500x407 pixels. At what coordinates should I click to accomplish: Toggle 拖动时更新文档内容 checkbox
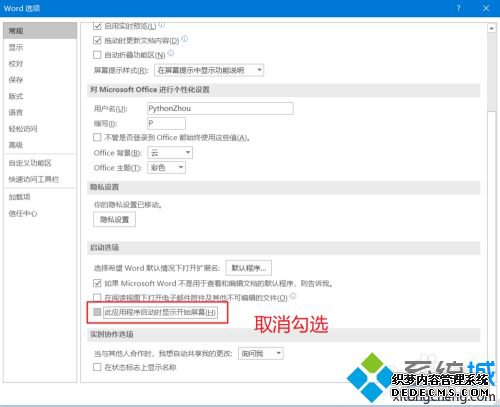(97, 40)
